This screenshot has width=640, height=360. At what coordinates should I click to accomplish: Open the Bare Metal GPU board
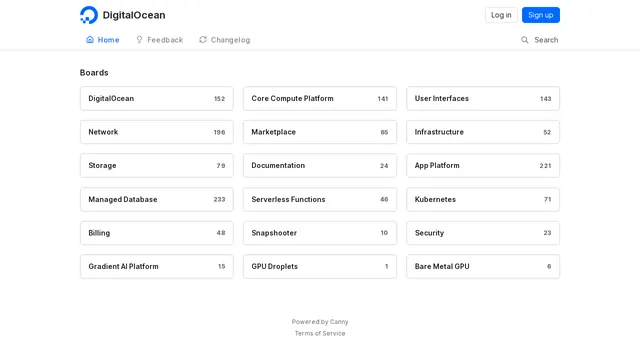[483, 266]
